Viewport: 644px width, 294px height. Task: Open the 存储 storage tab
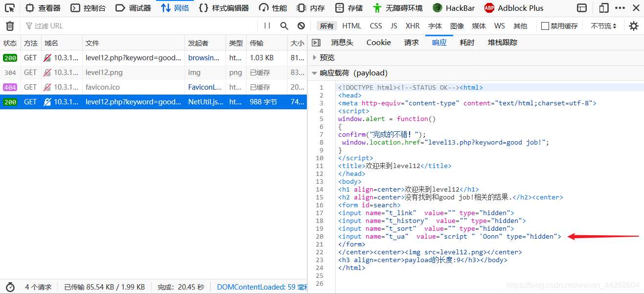click(349, 8)
